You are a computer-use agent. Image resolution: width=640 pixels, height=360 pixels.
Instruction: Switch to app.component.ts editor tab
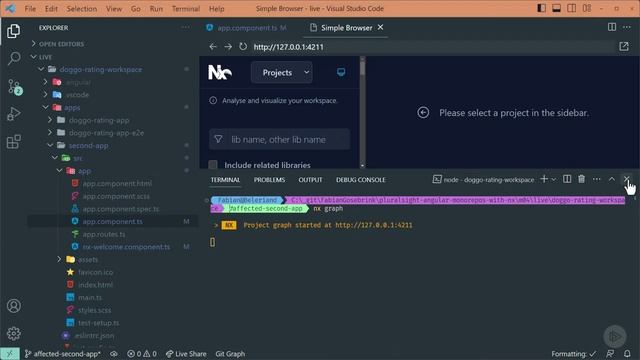247,27
